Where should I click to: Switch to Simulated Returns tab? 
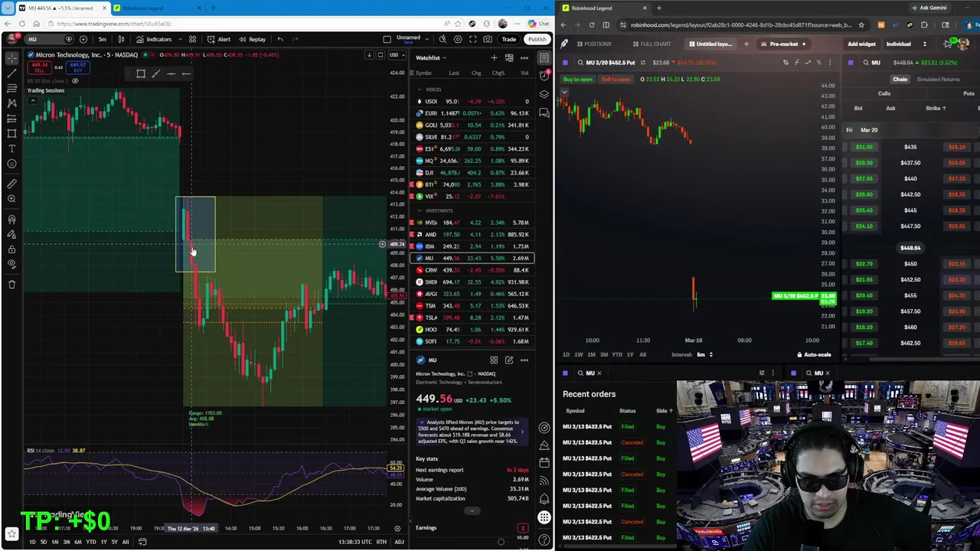click(938, 80)
